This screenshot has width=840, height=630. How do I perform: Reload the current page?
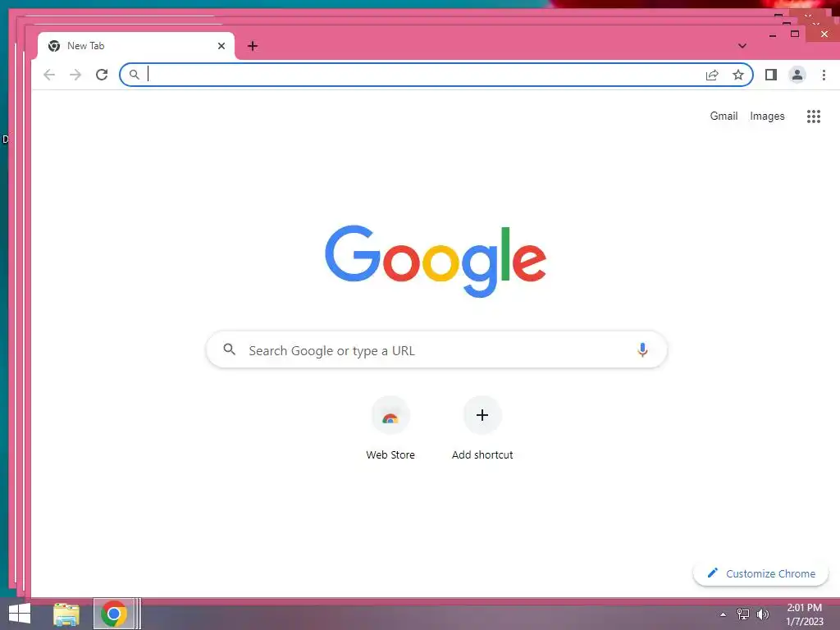[102, 75]
